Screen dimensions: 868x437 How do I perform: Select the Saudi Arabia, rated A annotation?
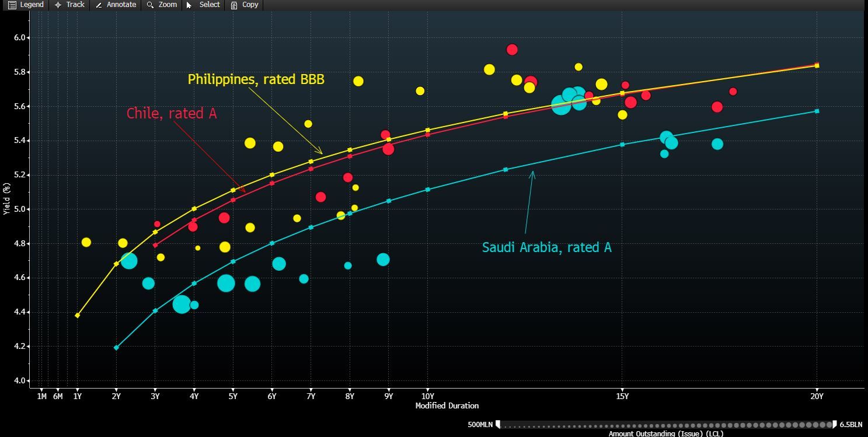[x=546, y=247]
